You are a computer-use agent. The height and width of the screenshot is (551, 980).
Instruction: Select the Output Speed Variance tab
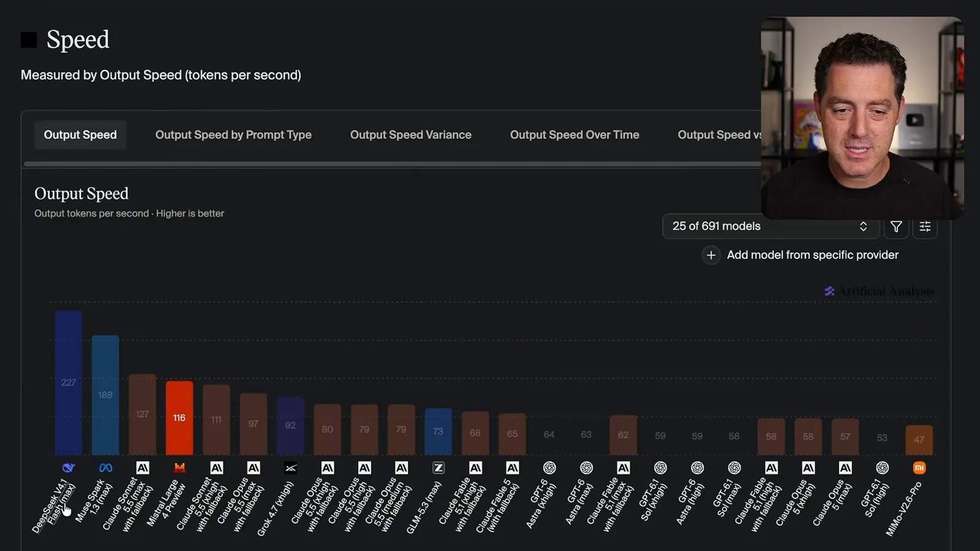[411, 135]
